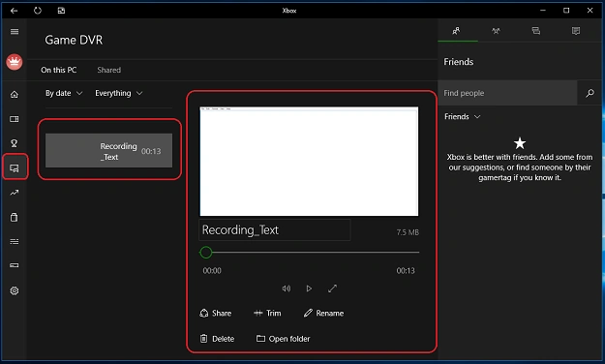Screen dimensions: 605x364
Task: Open folder containing the recording
Action: point(284,339)
